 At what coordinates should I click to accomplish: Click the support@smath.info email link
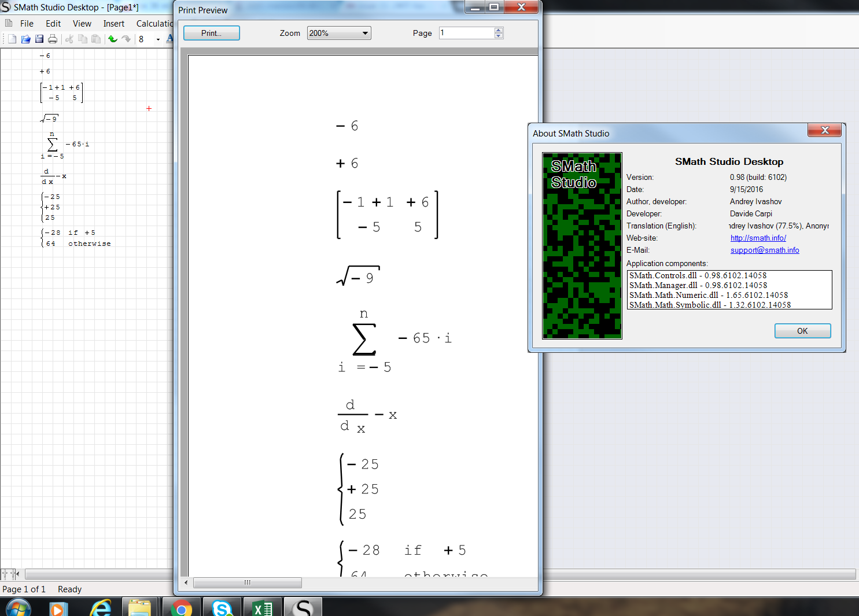[x=764, y=250]
